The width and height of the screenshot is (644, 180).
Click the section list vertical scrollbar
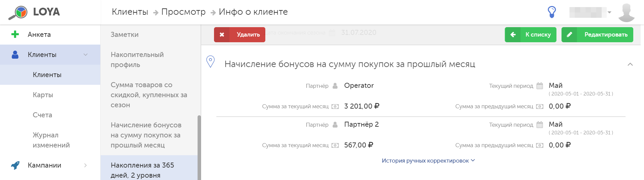(199, 147)
